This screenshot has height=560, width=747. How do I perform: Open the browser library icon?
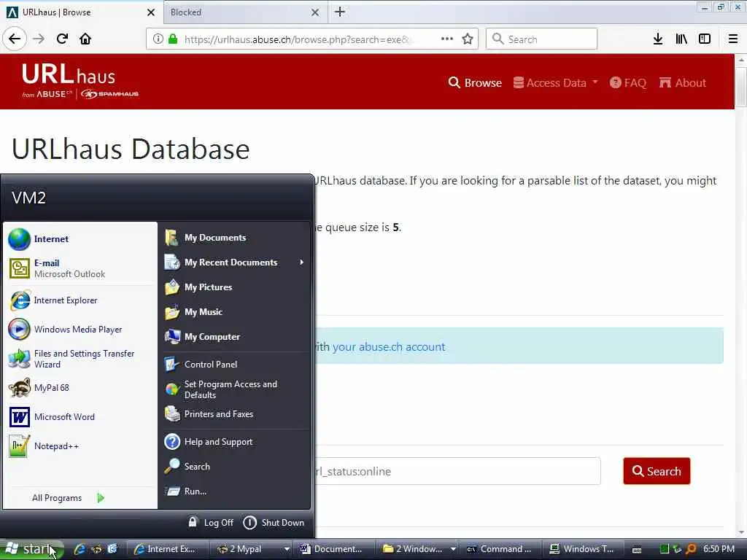coord(681,39)
